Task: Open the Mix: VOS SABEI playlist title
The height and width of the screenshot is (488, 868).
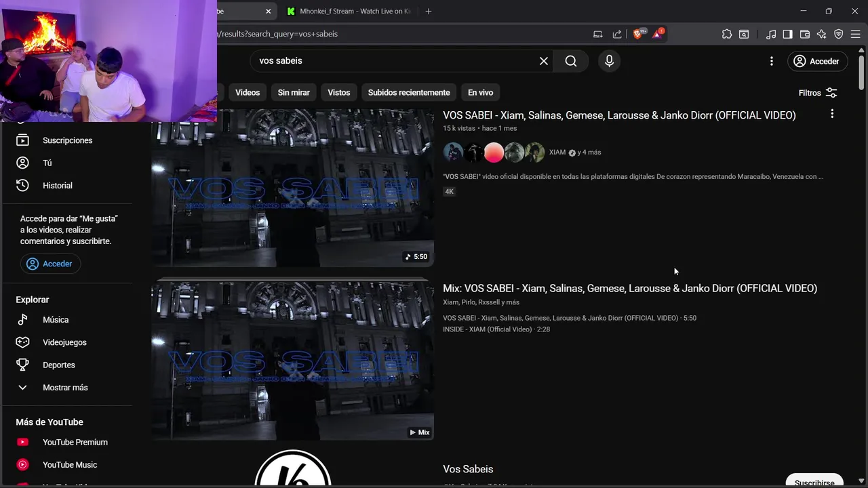Action: point(630,288)
